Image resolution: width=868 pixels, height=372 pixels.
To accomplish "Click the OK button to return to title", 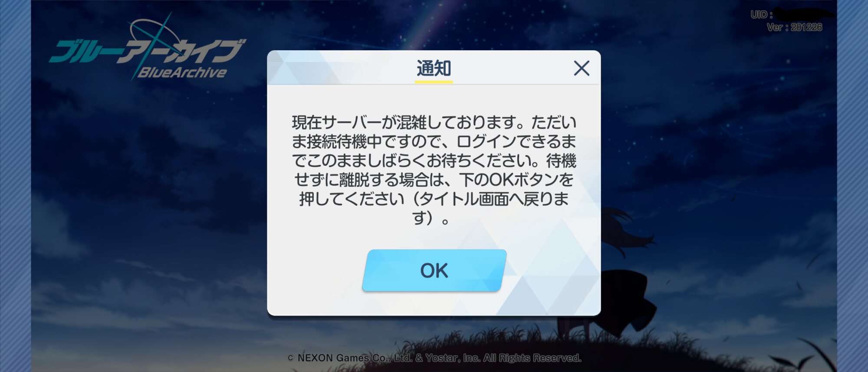I will (x=434, y=270).
